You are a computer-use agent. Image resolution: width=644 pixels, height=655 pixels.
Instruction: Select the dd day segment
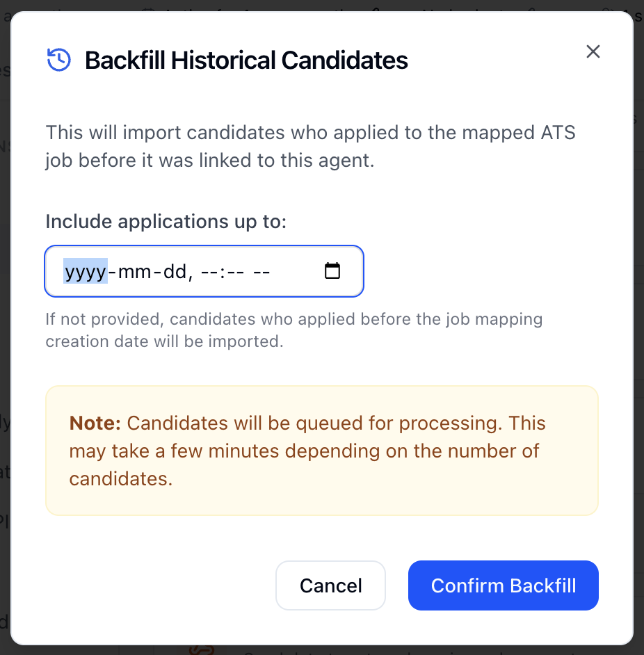click(172, 271)
